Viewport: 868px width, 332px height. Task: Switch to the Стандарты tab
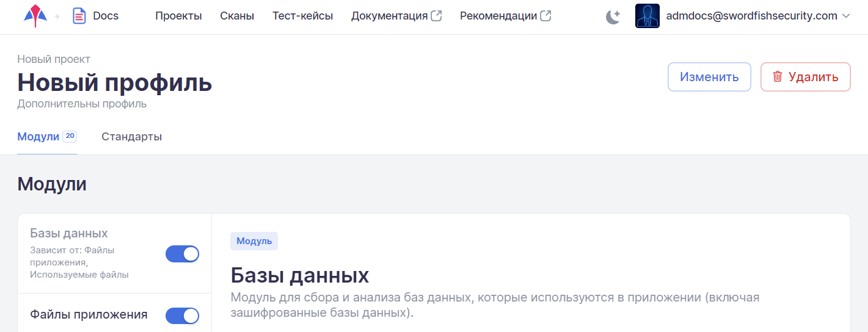[131, 137]
